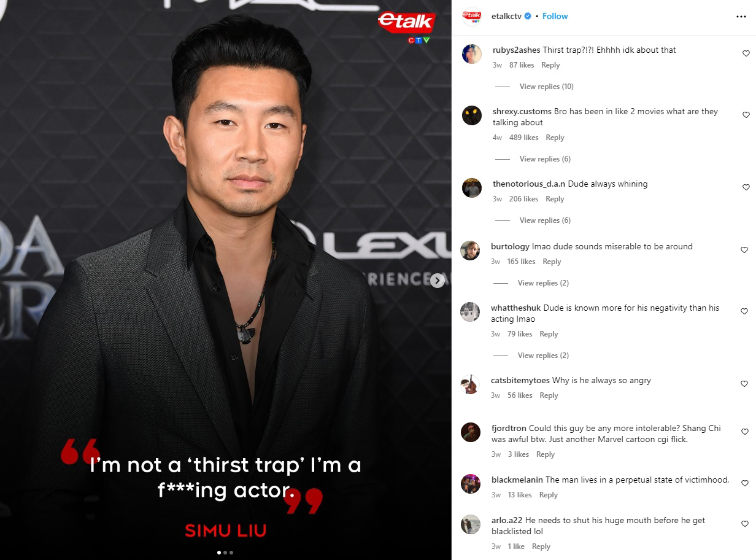Open fjordtron profile picture
This screenshot has width=756, height=560.
tap(471, 432)
